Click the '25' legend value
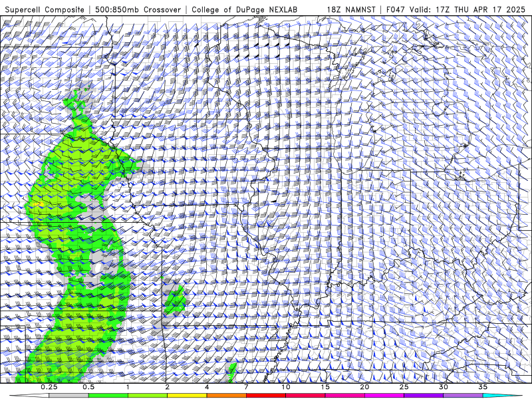Image resolution: width=532 pixels, height=399 pixels. pyautogui.click(x=404, y=387)
